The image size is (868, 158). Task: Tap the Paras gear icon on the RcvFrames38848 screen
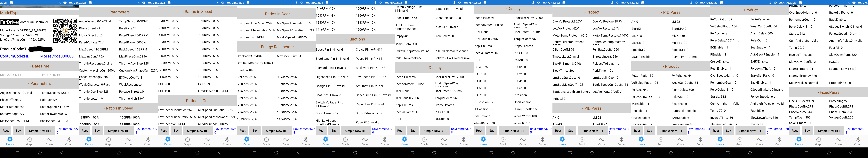(641, 139)
